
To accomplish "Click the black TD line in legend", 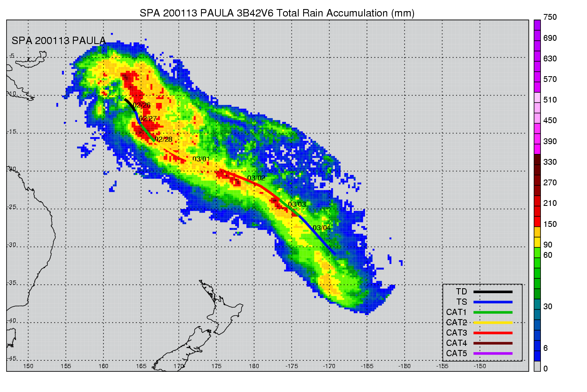I will 493,292.
